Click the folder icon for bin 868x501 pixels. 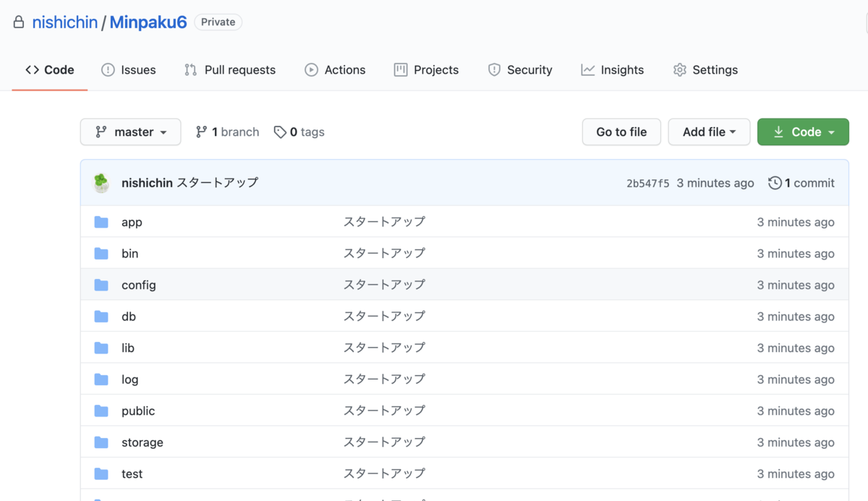(101, 254)
